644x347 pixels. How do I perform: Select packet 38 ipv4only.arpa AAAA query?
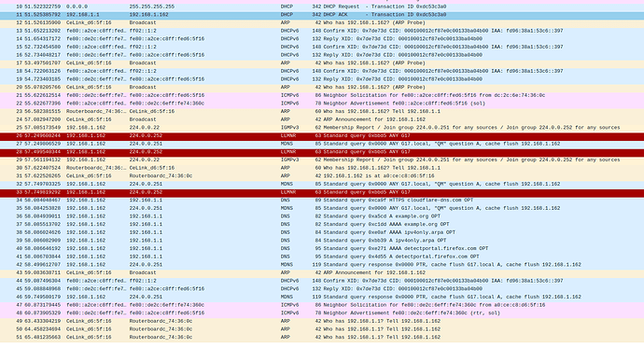click(x=322, y=232)
